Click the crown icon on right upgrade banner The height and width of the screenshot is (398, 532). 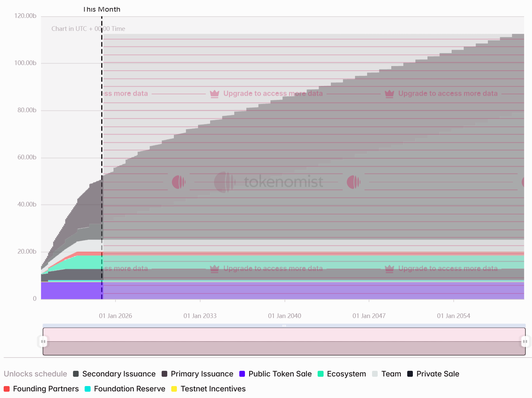point(390,94)
